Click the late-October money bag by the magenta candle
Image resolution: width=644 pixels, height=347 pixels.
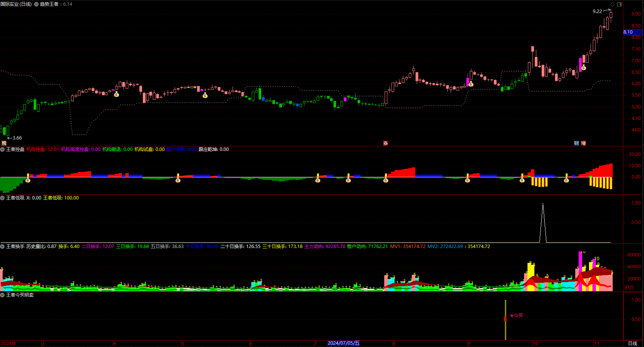click(x=583, y=68)
